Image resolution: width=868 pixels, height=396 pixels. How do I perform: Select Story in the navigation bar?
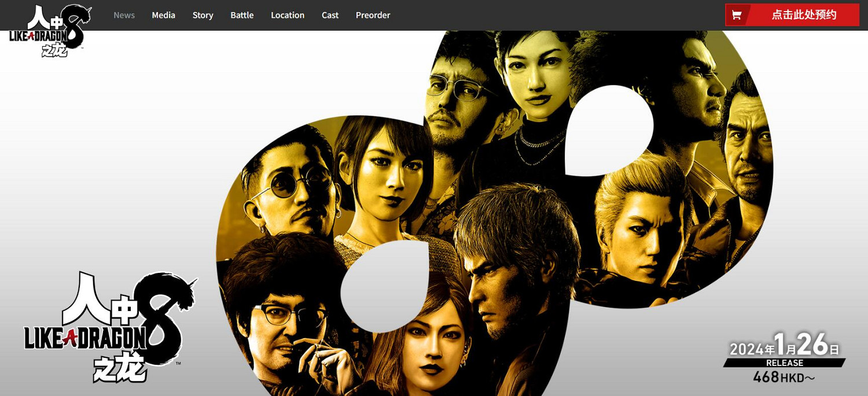[203, 15]
